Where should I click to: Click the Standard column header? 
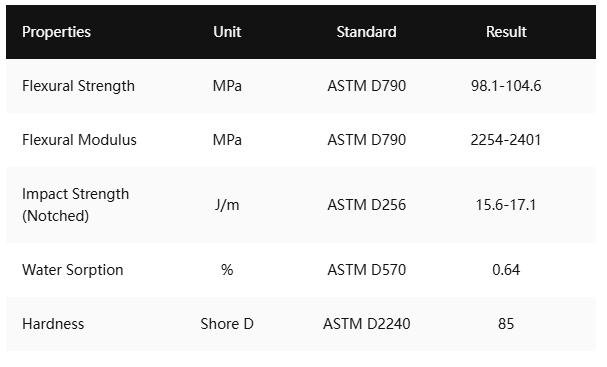tap(366, 32)
